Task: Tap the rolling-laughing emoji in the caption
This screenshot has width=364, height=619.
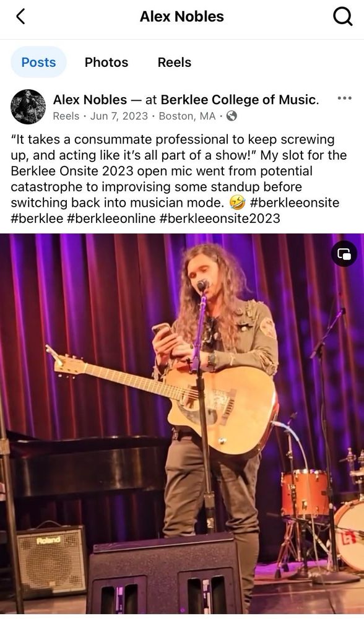Action: (237, 203)
